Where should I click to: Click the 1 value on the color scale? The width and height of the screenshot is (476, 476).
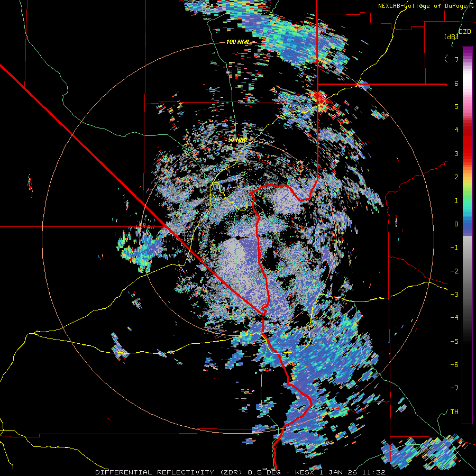[x=456, y=200]
